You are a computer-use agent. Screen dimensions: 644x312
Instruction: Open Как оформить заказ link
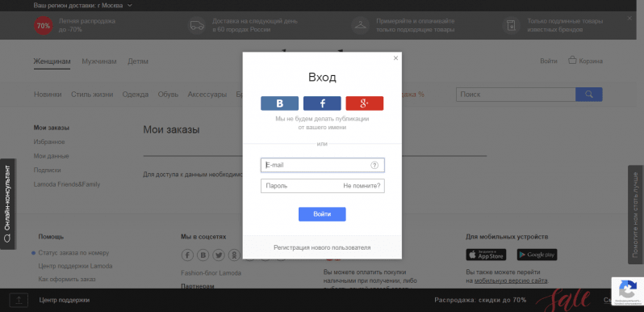[67, 279]
